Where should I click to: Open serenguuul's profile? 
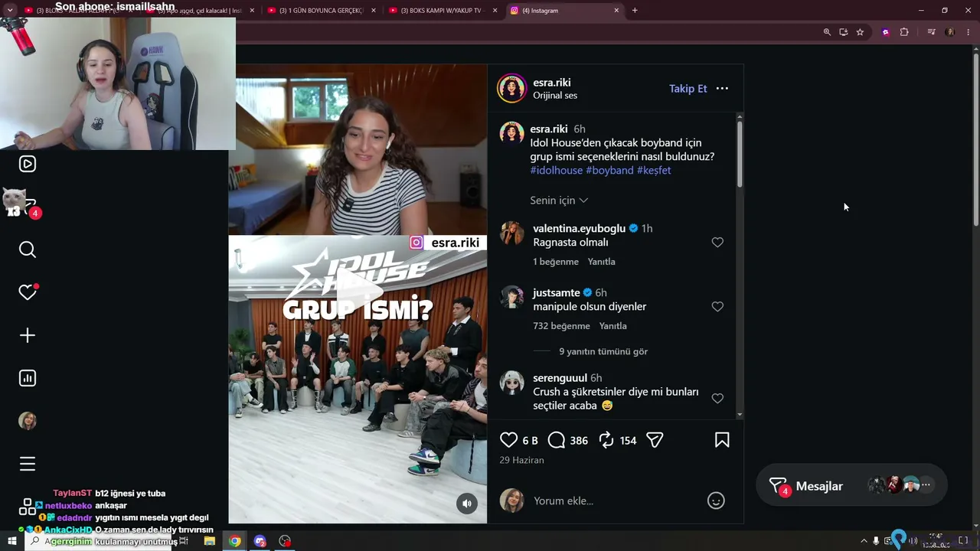[560, 378]
